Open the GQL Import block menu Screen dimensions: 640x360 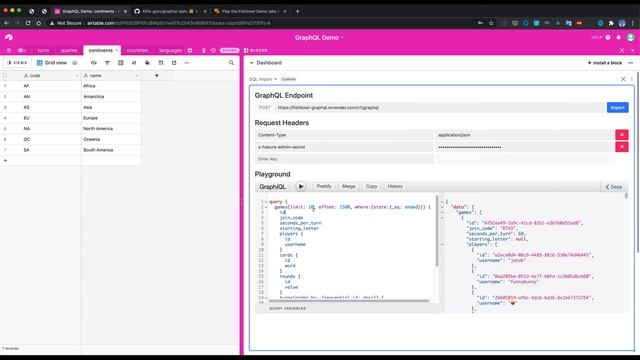tap(262, 79)
